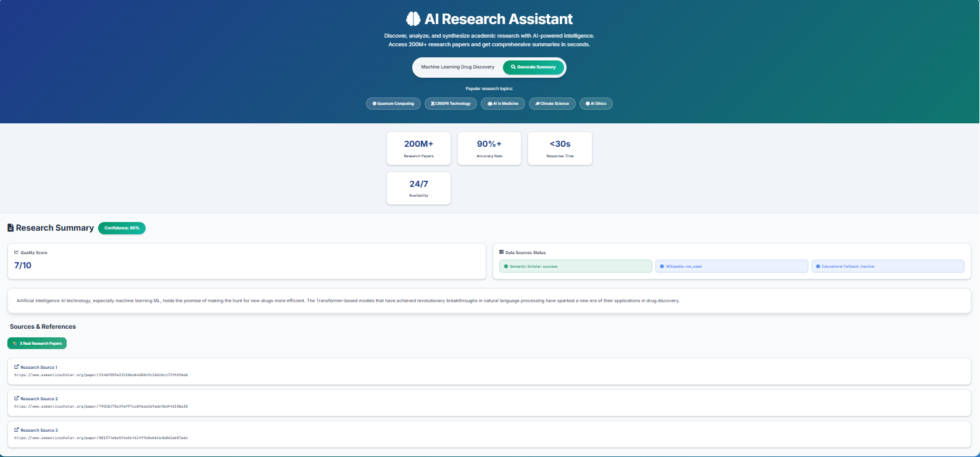Click the <30s Response Time stat card
This screenshot has height=457, width=980.
[560, 149]
